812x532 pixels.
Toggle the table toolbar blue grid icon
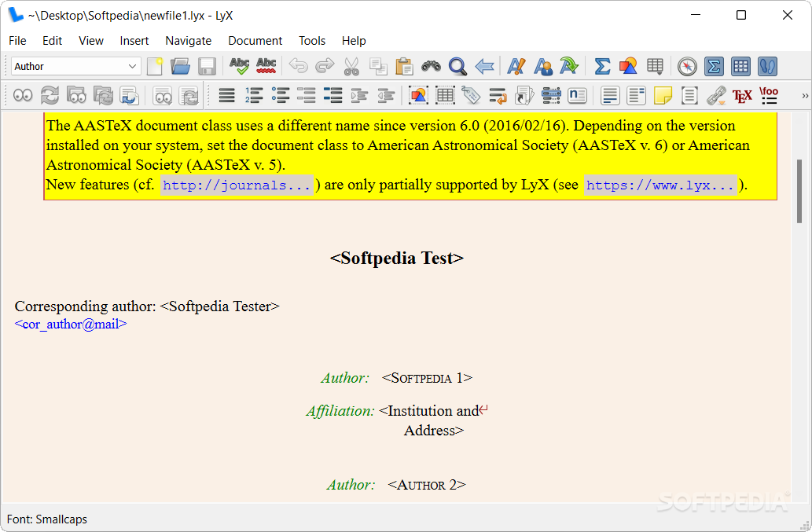point(740,66)
